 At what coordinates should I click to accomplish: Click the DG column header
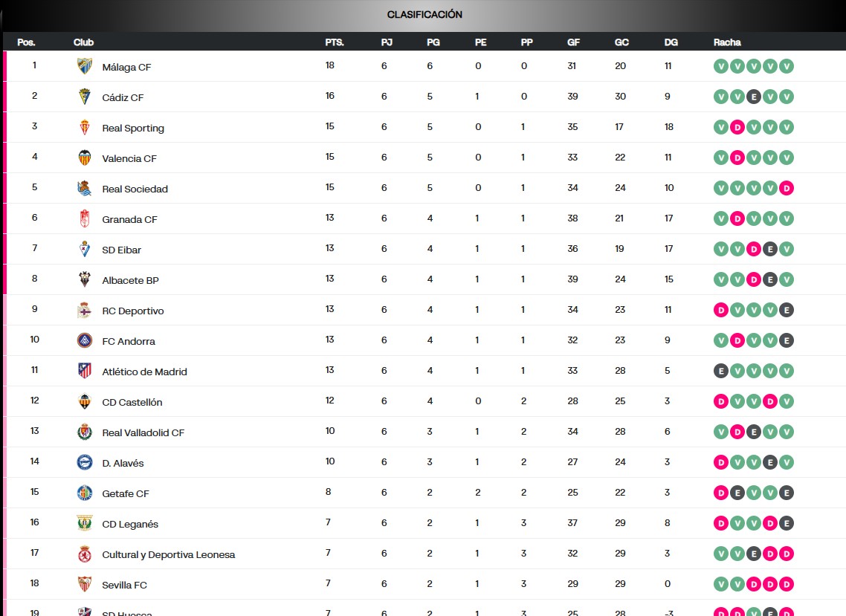(671, 42)
